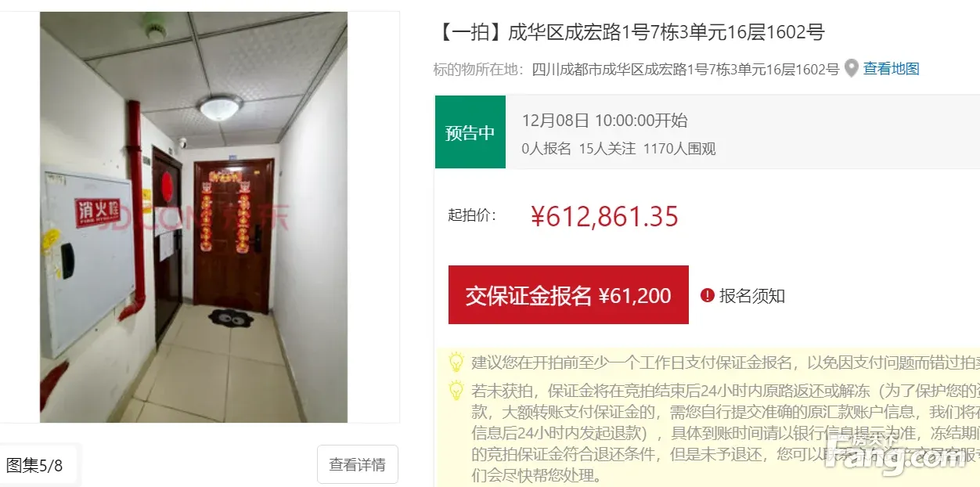Screen dimensions: 980x487
Task: Click the 0人报名 signup count
Action: [x=546, y=149]
